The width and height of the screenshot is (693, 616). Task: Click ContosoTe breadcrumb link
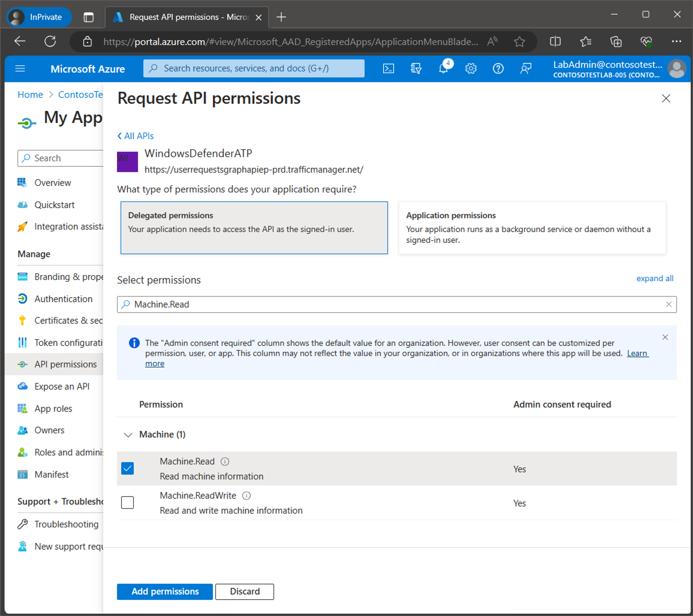coord(80,95)
